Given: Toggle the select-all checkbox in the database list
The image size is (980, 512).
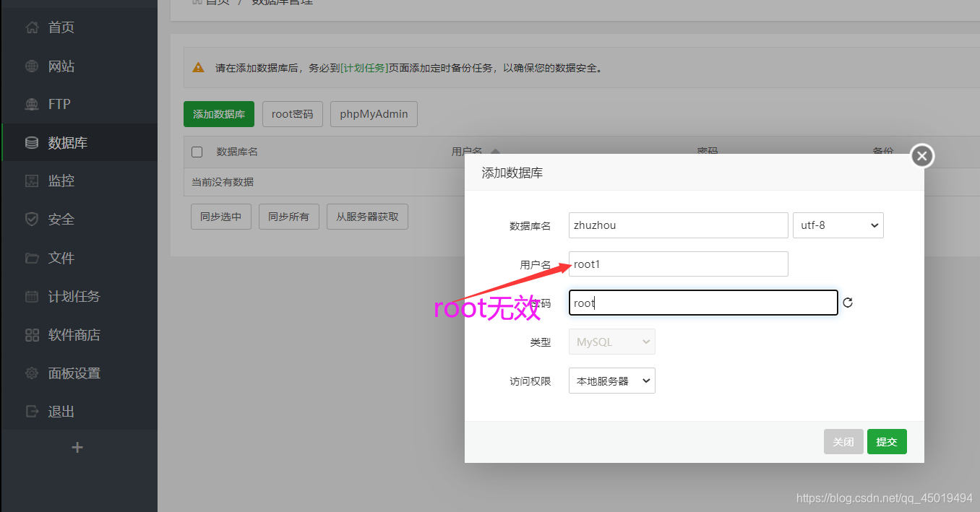Looking at the screenshot, I should point(197,152).
